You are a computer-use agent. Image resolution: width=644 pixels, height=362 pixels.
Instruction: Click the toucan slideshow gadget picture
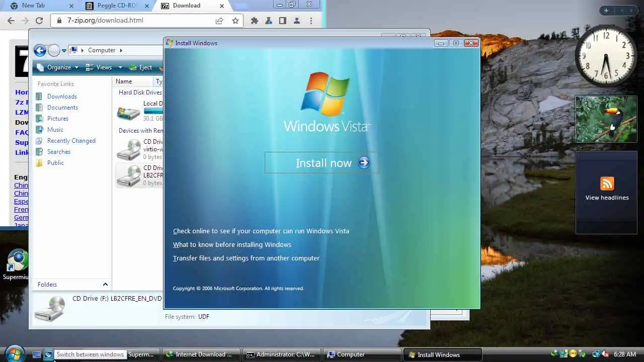coord(606,119)
